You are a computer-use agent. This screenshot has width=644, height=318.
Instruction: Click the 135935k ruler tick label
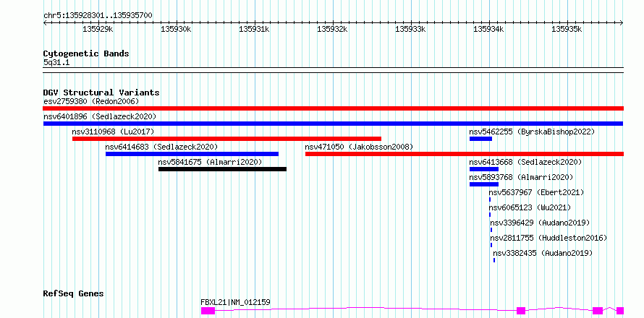(x=567, y=29)
